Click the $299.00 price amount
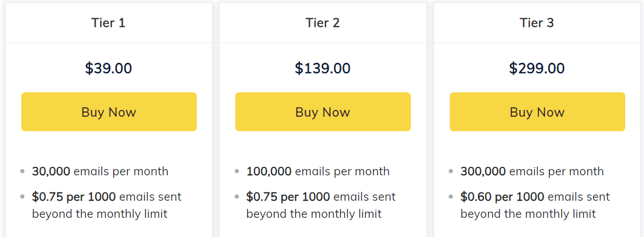Screen dimensions: 644x237 [537, 68]
